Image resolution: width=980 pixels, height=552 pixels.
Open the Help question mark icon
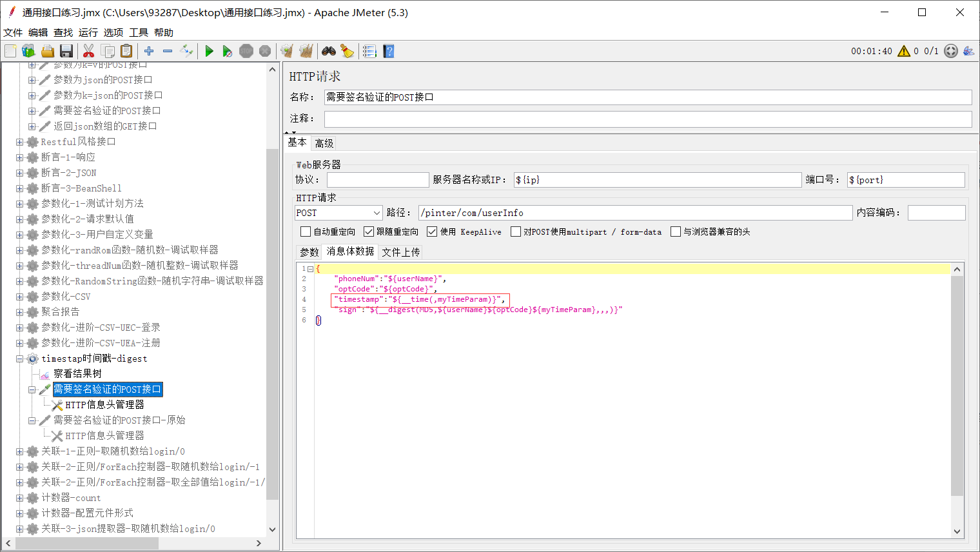[388, 51]
